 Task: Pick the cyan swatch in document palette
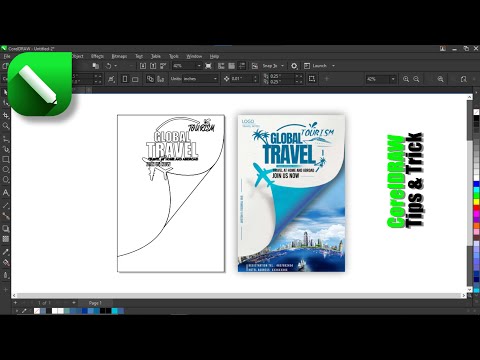pyautogui.click(x=115, y=311)
